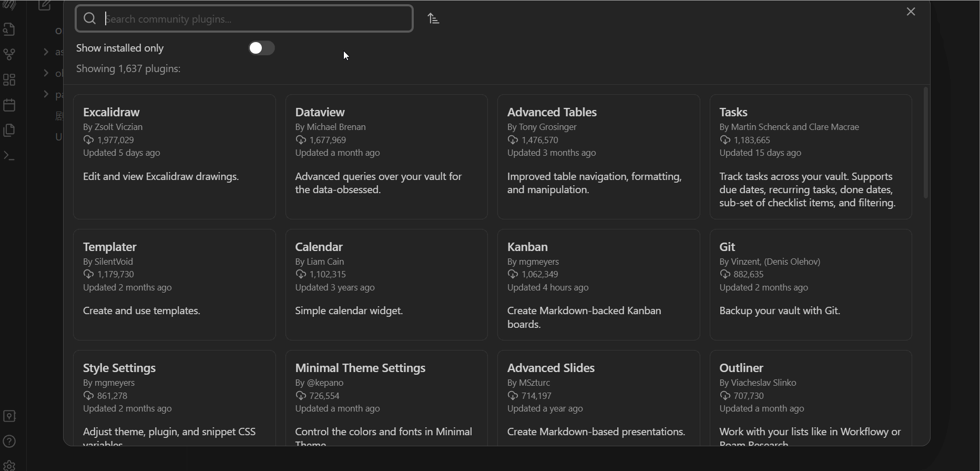Click "By SilentVoid" author text
Viewport: 980px width, 471px height.
tap(108, 262)
